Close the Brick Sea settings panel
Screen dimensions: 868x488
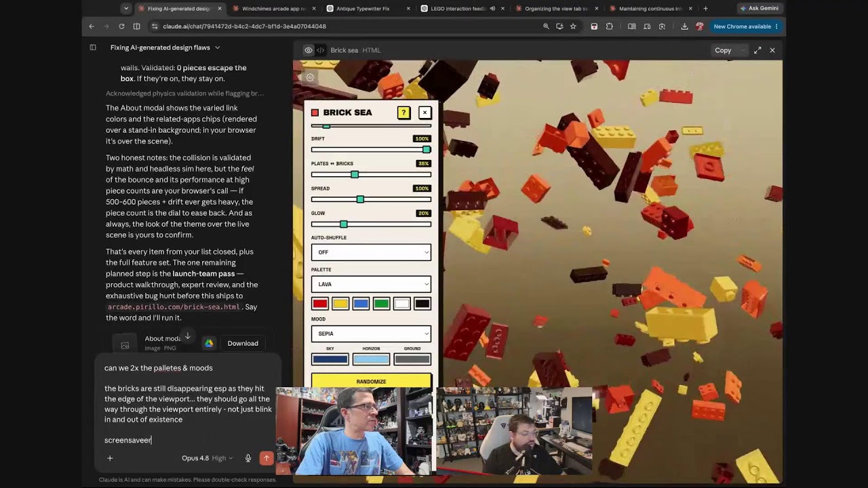pyautogui.click(x=425, y=113)
